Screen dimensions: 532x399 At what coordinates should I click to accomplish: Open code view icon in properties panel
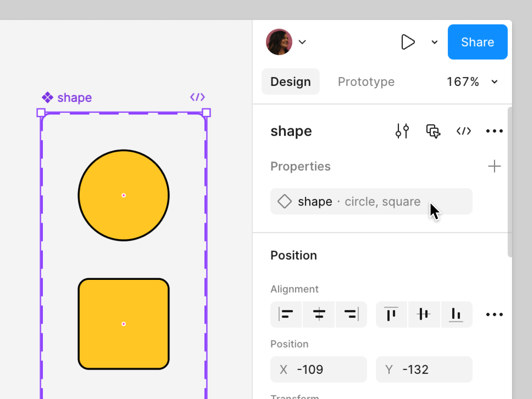coord(464,131)
